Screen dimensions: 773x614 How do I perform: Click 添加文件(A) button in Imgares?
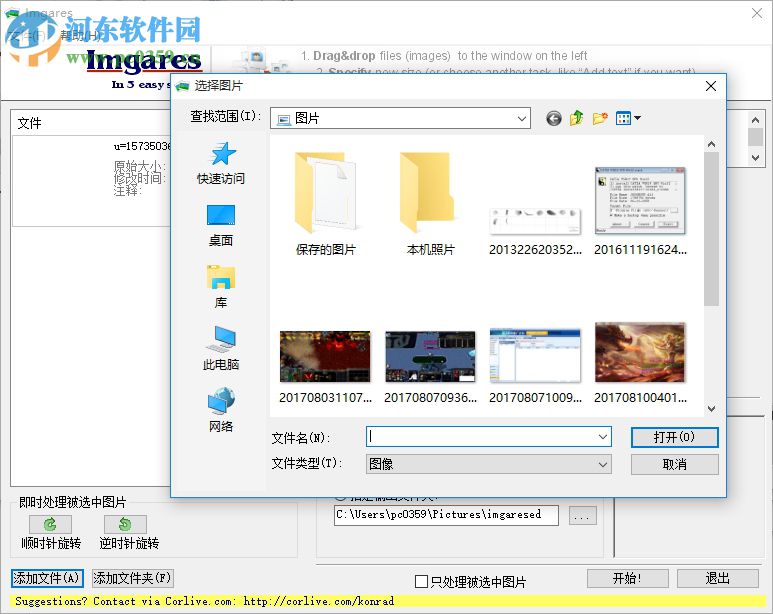click(47, 578)
